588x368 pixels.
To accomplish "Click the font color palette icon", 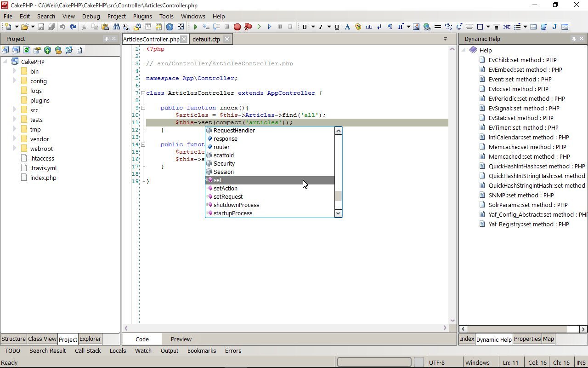I will tap(357, 27).
